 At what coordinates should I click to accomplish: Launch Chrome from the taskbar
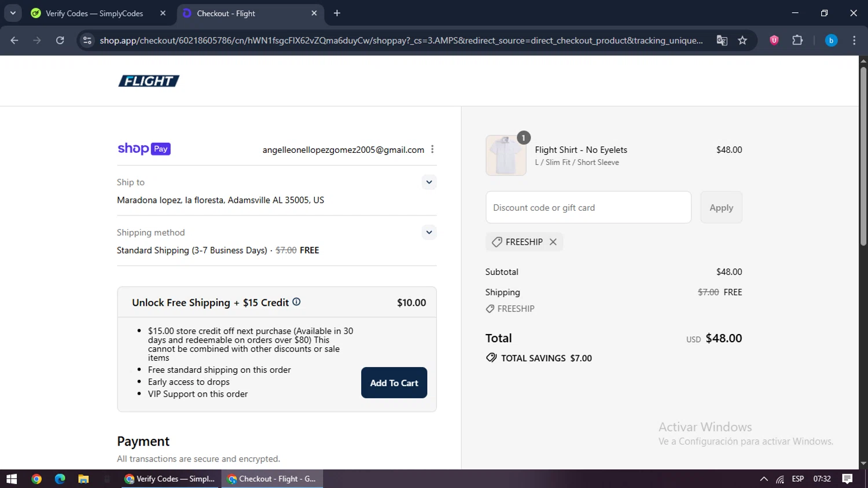[x=36, y=479]
